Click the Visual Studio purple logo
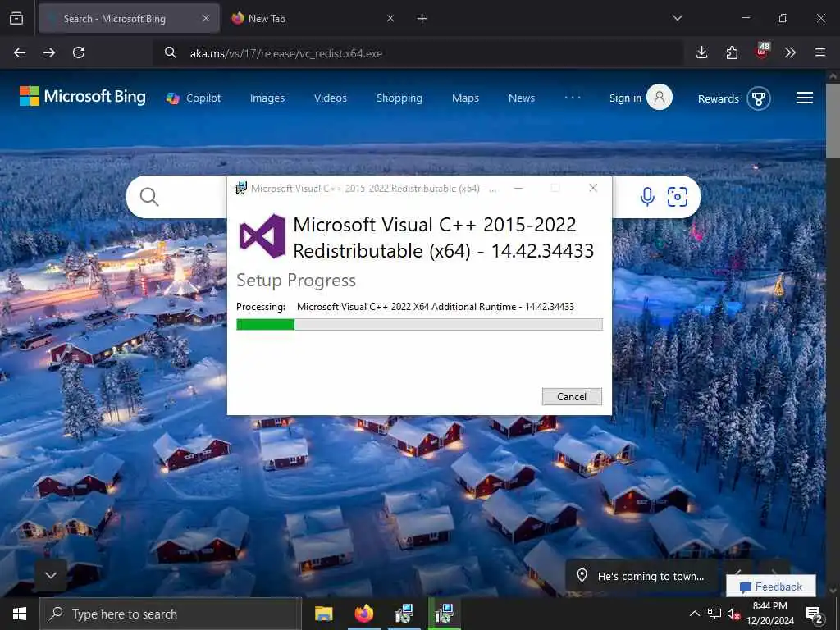840x630 pixels. point(262,236)
